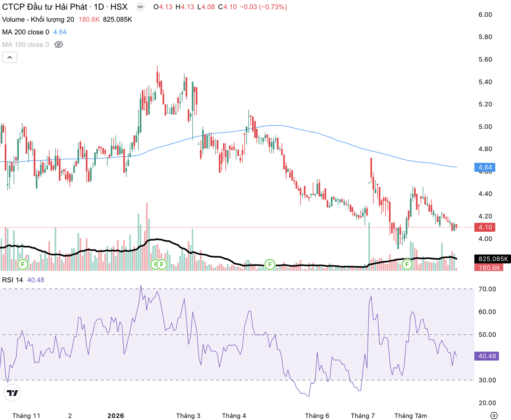Click the 30.00 RSI scale label
This screenshot has width=511, height=420.
[487, 380]
